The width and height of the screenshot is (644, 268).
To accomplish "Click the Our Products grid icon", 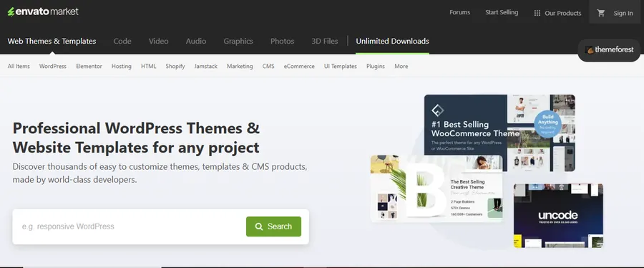I will 537,13.
